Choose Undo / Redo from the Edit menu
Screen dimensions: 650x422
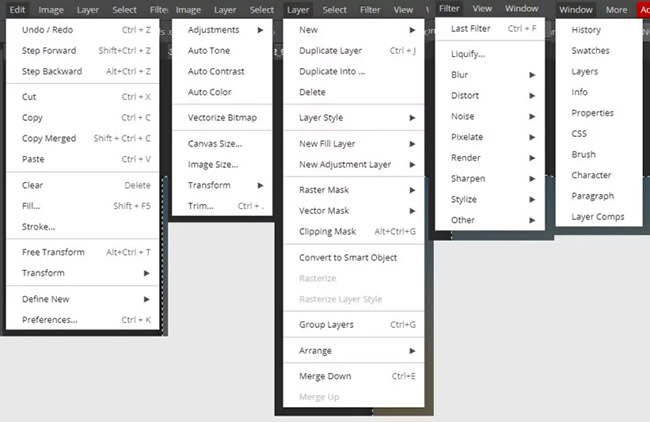coord(50,30)
